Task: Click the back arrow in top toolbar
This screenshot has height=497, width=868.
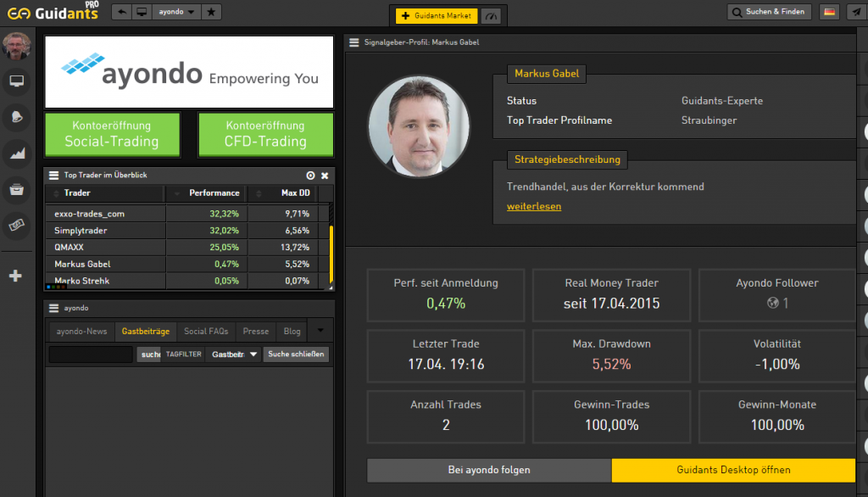Action: click(123, 13)
